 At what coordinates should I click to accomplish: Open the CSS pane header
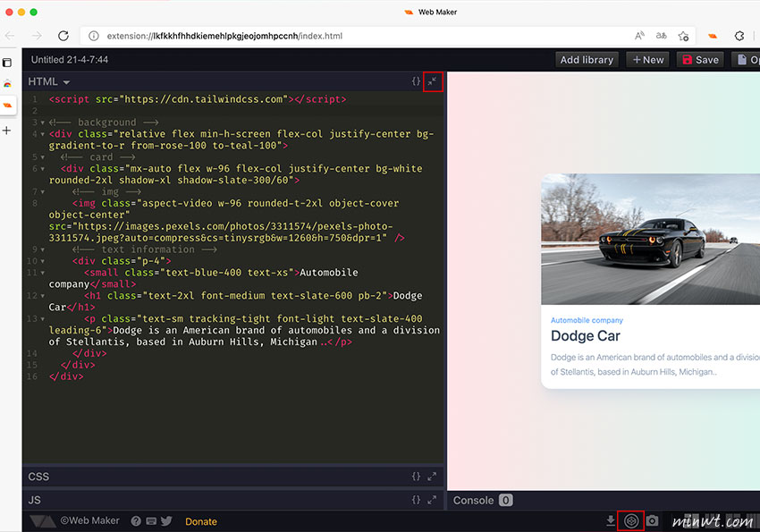234,477
